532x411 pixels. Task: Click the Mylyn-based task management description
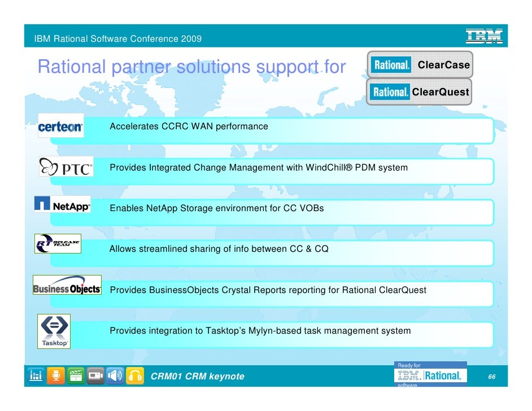pos(260,331)
